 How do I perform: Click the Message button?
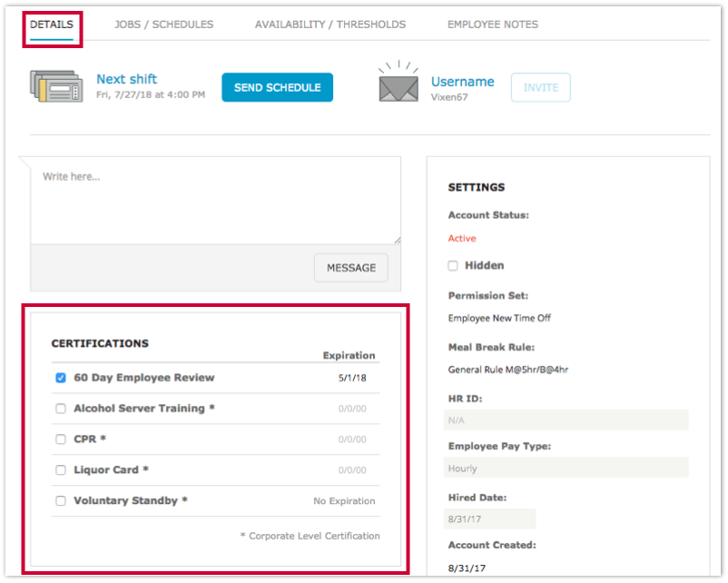click(x=351, y=268)
